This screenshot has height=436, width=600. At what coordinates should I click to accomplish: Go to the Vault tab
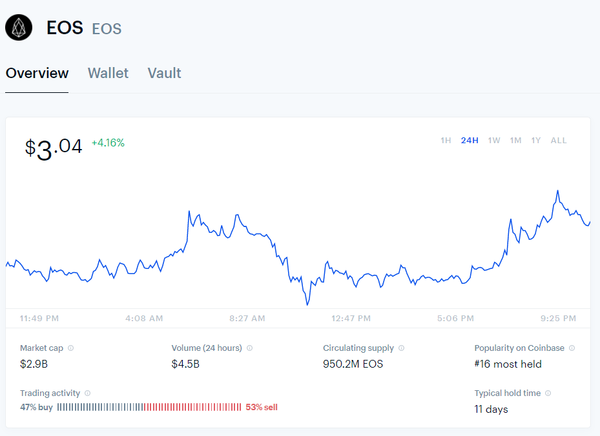(x=164, y=73)
